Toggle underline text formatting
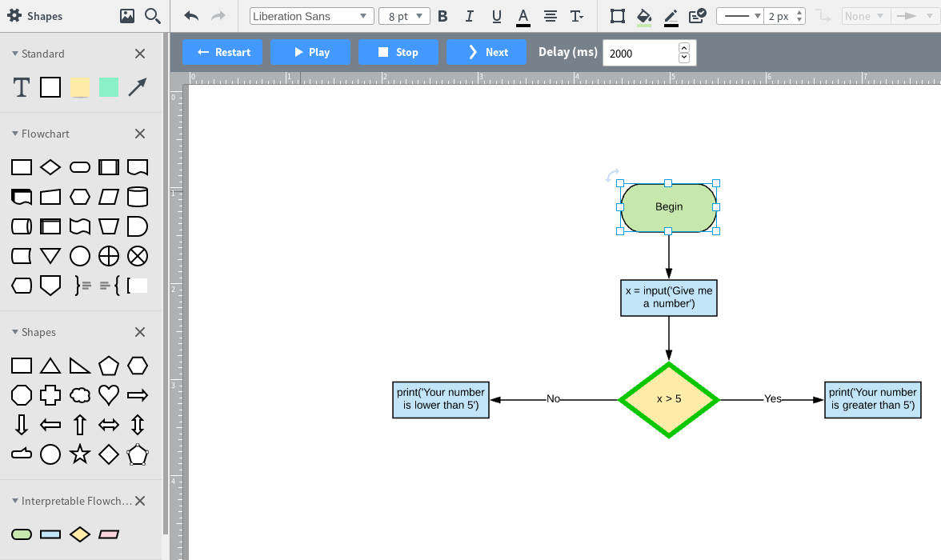This screenshot has width=941, height=560. coord(496,16)
